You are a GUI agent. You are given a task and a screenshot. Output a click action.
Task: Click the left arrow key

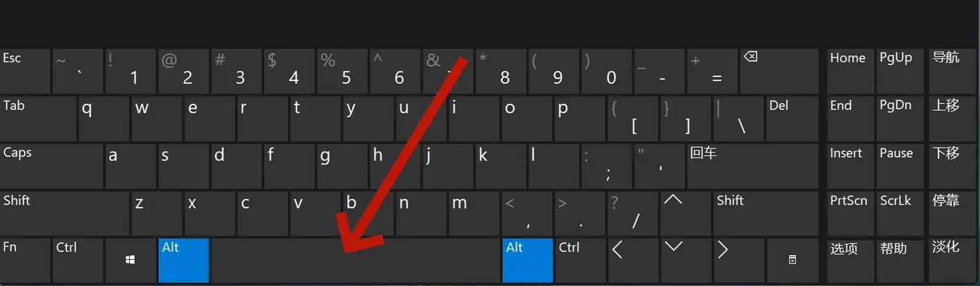coord(633,260)
